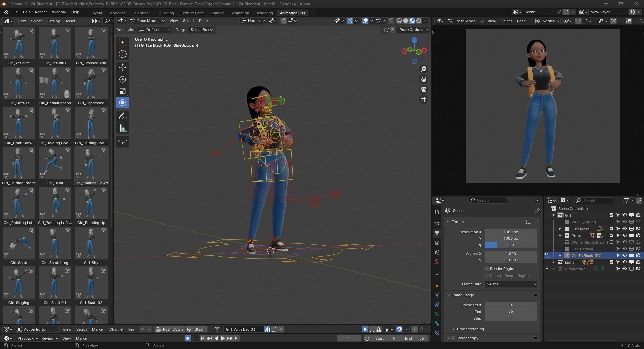Open the Render menu
This screenshot has height=349, width=644.
(41, 12)
